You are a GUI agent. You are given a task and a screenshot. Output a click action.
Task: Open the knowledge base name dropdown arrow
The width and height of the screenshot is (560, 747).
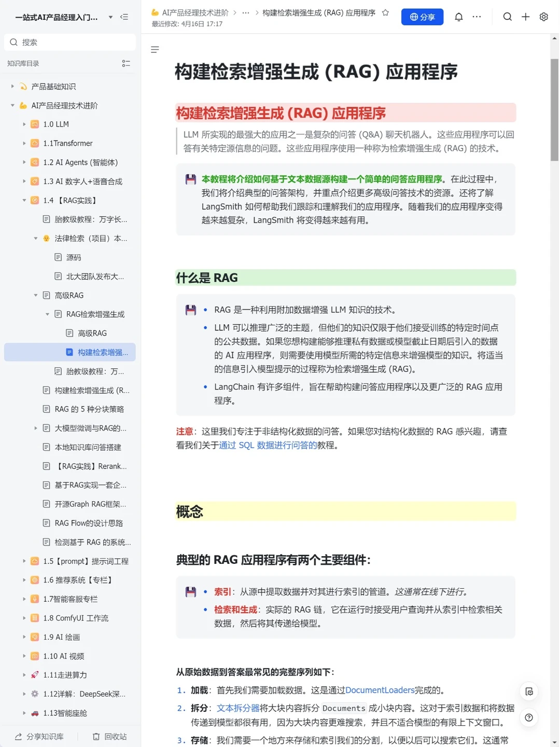coord(110,17)
